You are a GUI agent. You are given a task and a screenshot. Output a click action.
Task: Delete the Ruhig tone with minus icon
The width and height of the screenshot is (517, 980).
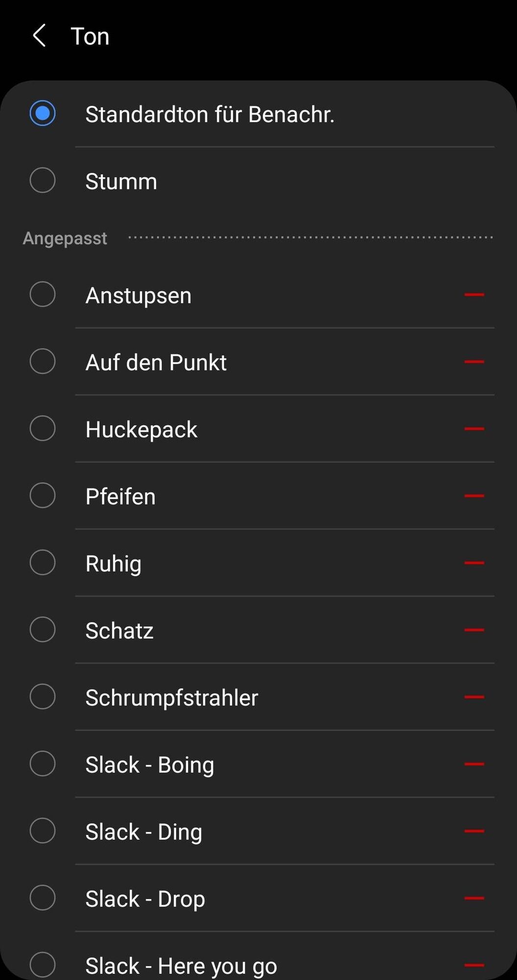click(474, 563)
